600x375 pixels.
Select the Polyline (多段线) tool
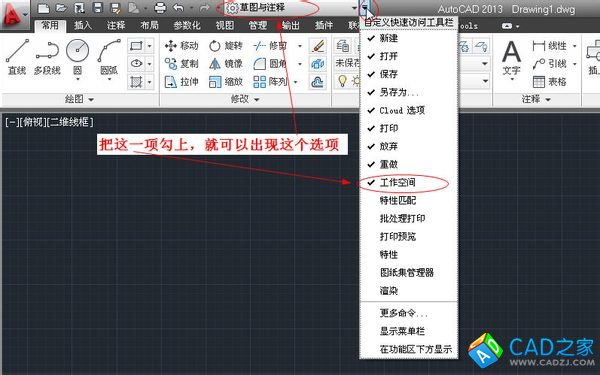[x=47, y=57]
